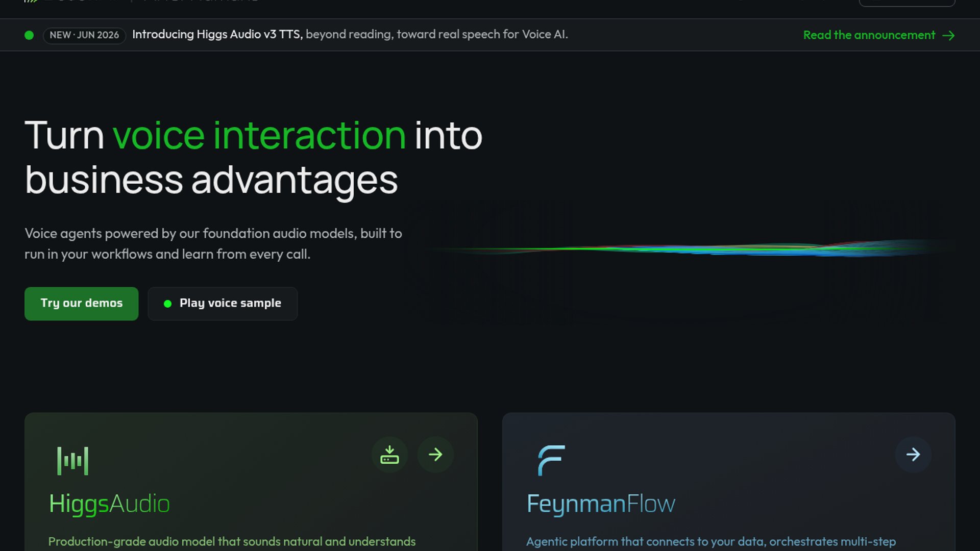Select the FeynmanFlow card title
This screenshot has height=551, width=980.
(601, 504)
